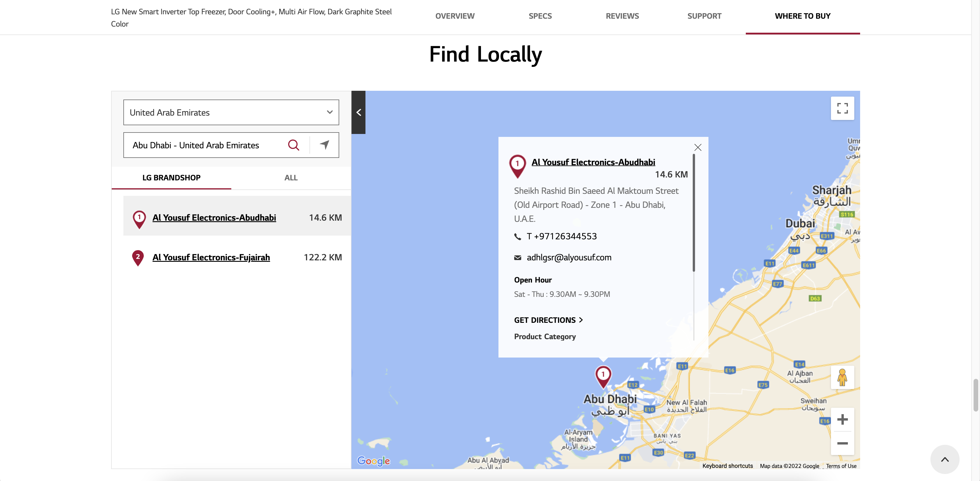The image size is (980, 481).
Task: Open the OVERVIEW tab
Action: [x=455, y=16]
